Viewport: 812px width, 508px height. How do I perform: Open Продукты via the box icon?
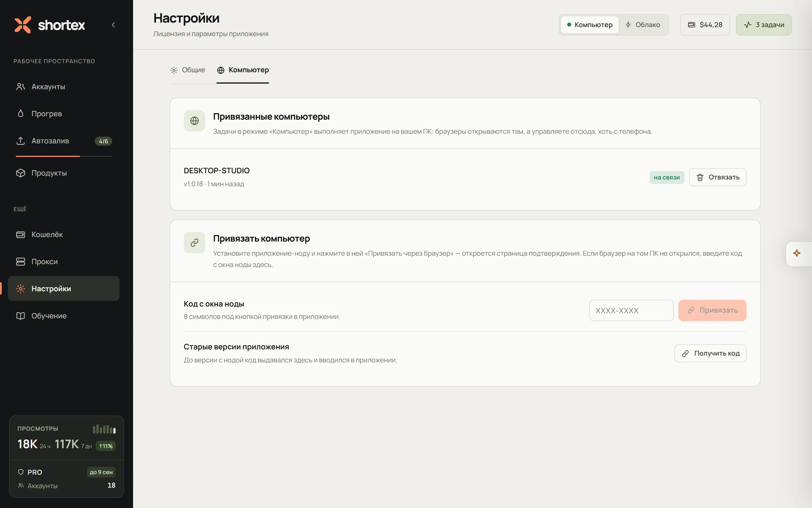21,173
